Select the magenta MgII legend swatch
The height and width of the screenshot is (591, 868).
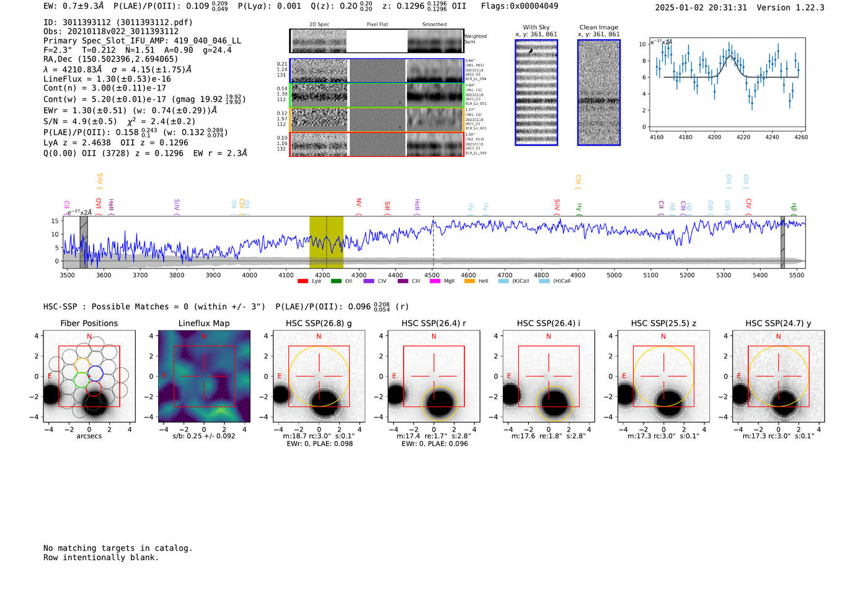pyautogui.click(x=435, y=282)
